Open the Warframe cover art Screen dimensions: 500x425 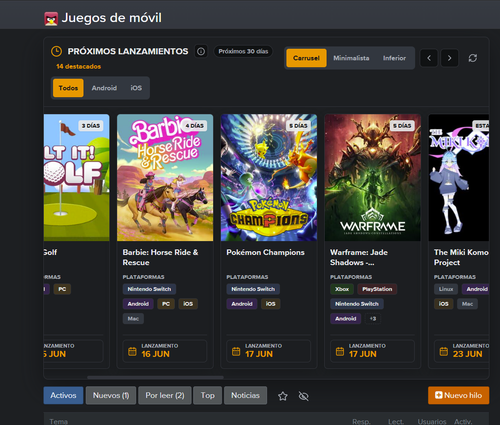point(373,178)
